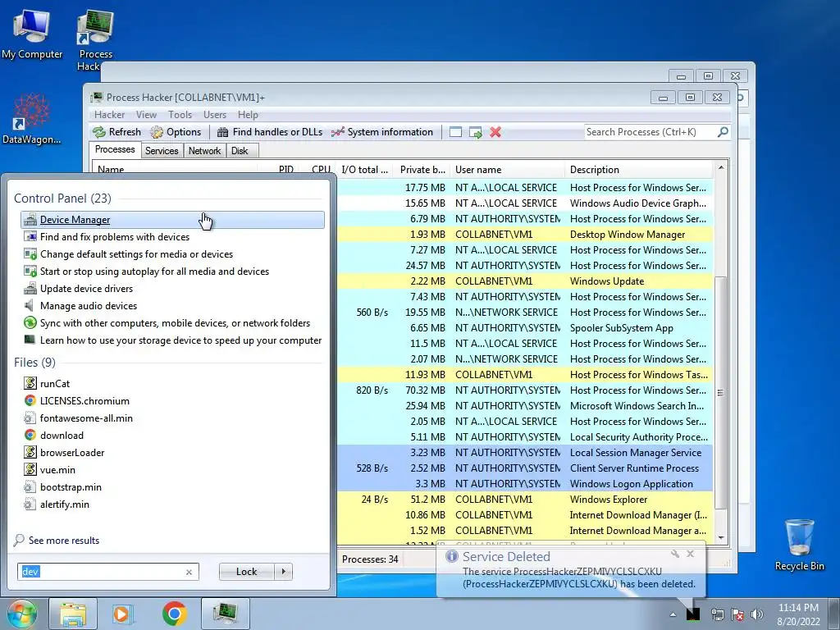Open alertify.min file result

[64, 504]
